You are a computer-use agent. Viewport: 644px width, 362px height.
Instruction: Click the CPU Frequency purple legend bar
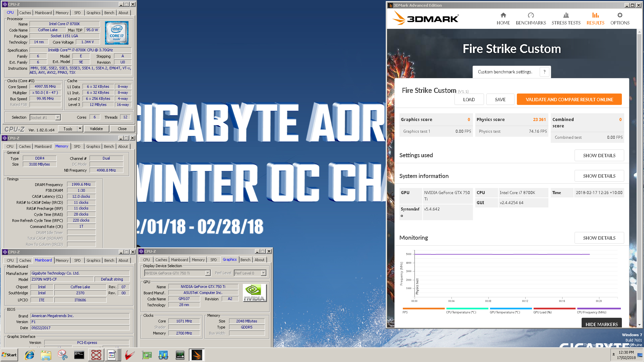(x=599, y=308)
